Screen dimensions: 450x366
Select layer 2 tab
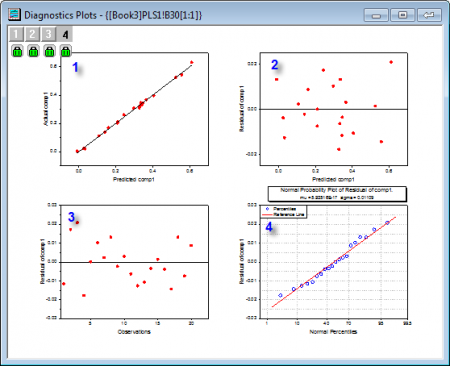32,34
